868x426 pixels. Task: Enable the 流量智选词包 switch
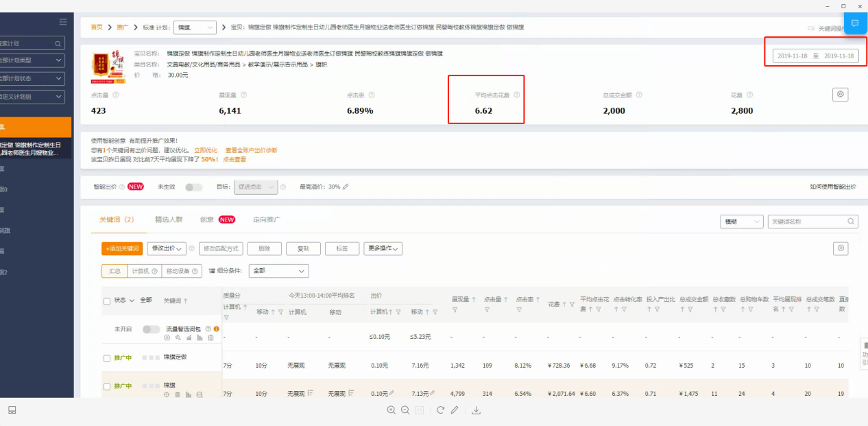tap(151, 329)
